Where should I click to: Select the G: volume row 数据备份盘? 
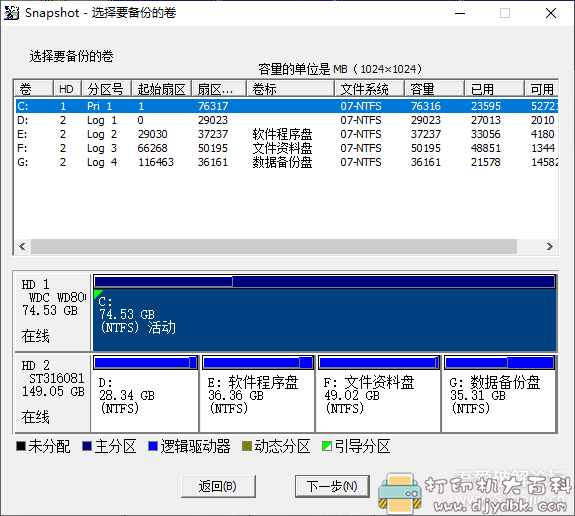pyautogui.click(x=286, y=162)
